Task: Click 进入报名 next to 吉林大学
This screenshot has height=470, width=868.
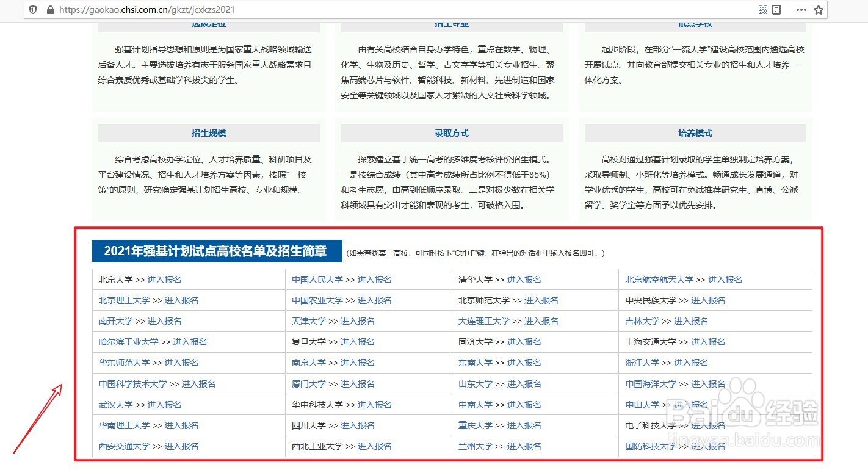Action: 691,321
